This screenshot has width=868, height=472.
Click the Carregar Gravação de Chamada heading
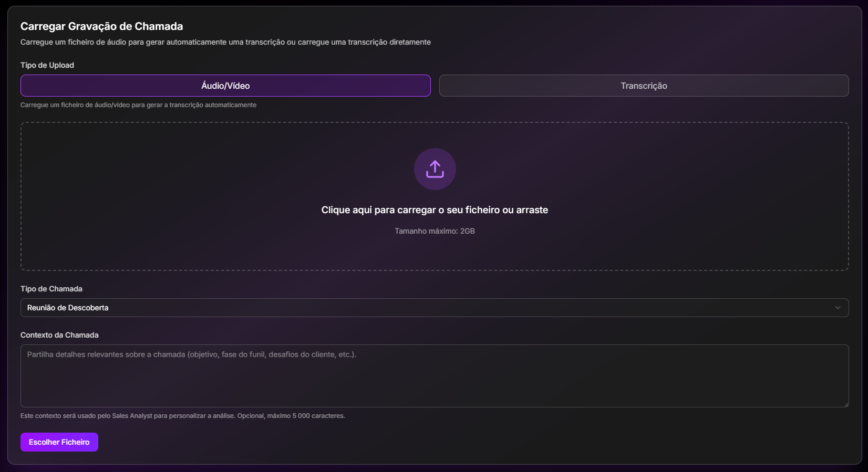click(x=101, y=26)
